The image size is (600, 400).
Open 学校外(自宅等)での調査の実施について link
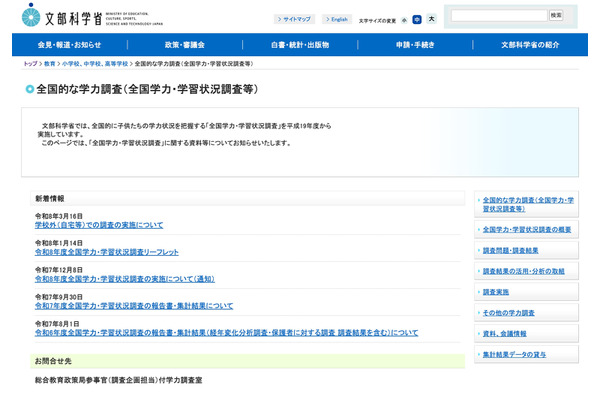tap(99, 225)
